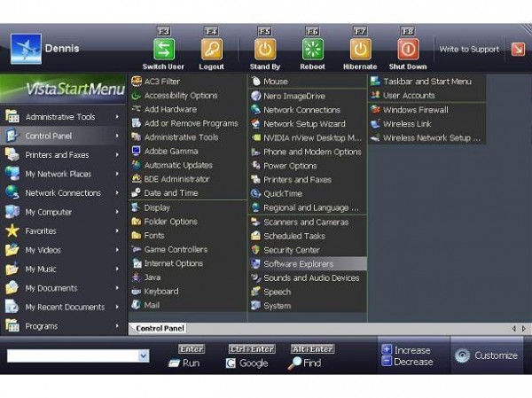Open Regional and Language entry
This screenshot has height=398, width=532.
click(x=308, y=207)
